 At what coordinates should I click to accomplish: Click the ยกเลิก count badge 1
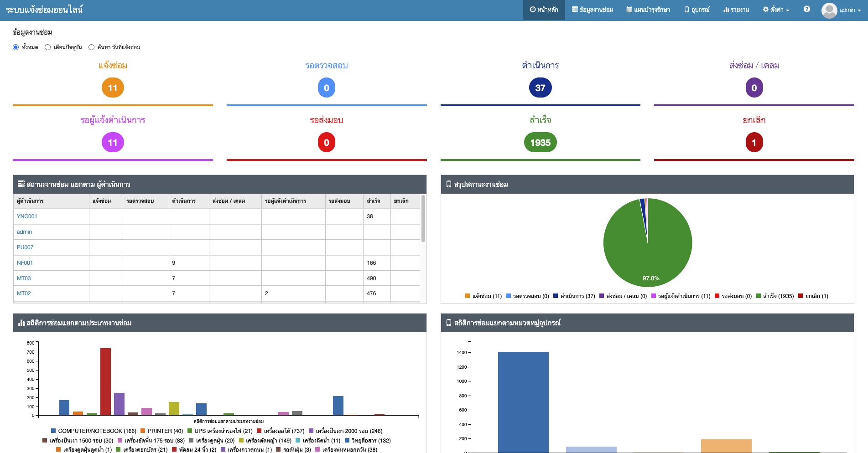tap(754, 143)
